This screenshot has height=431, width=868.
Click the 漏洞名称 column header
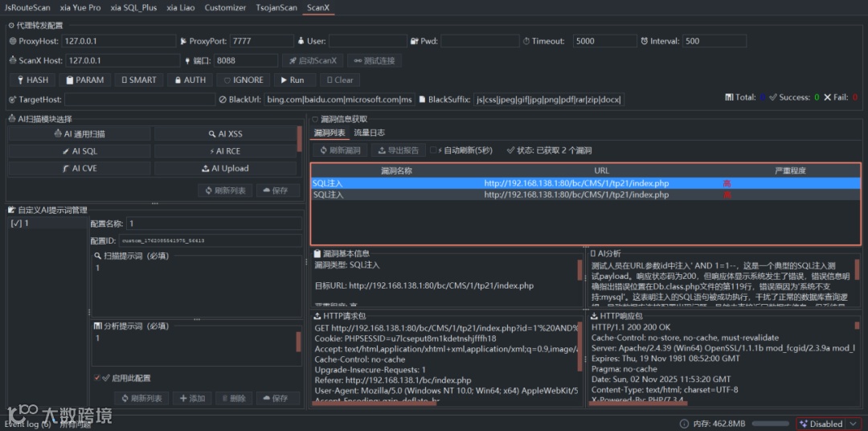click(x=396, y=170)
